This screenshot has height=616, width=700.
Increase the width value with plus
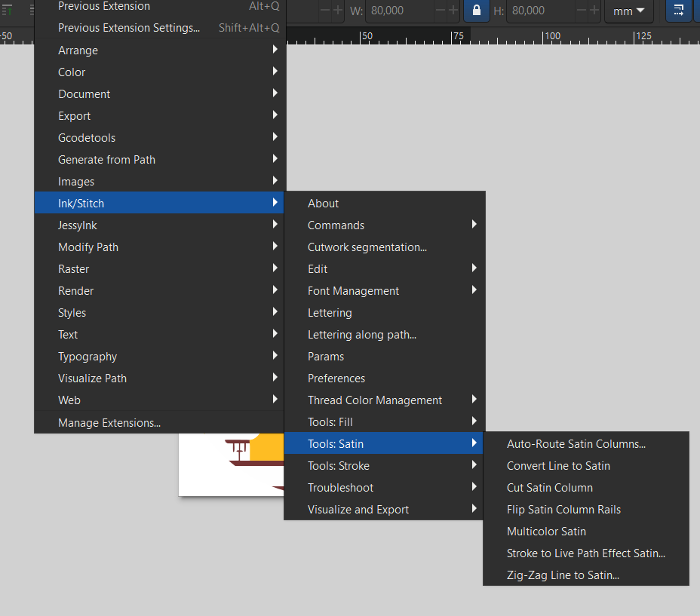453,11
